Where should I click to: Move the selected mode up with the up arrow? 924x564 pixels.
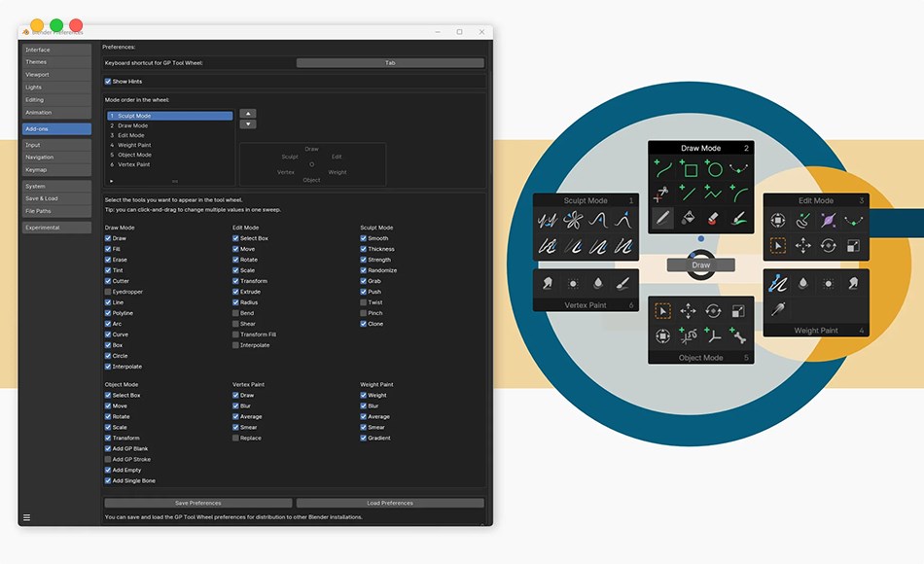pyautogui.click(x=248, y=114)
